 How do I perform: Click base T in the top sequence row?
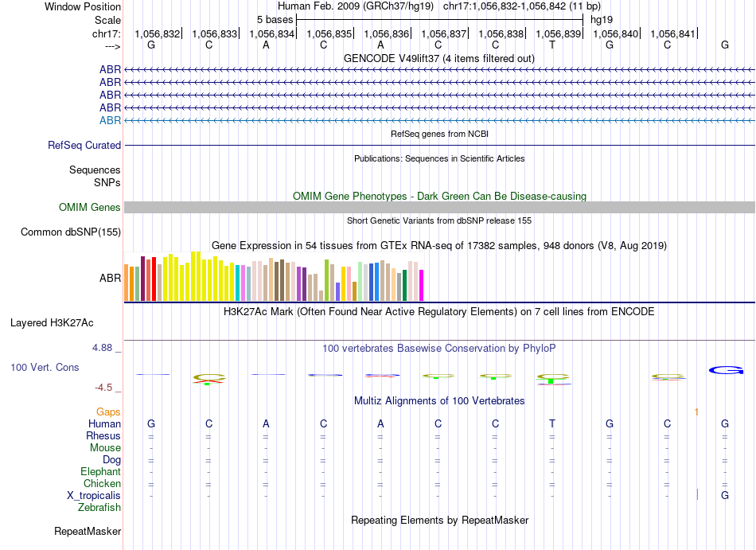(x=552, y=45)
